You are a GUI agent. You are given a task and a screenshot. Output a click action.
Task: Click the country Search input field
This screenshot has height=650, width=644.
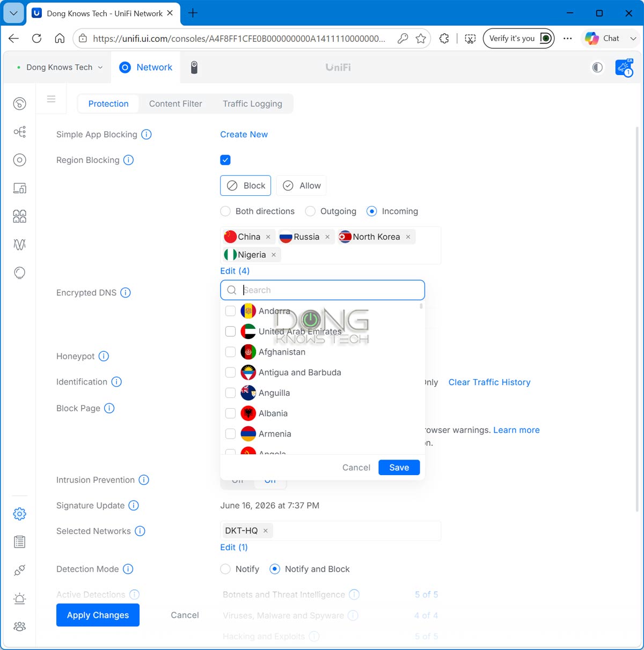(x=323, y=290)
